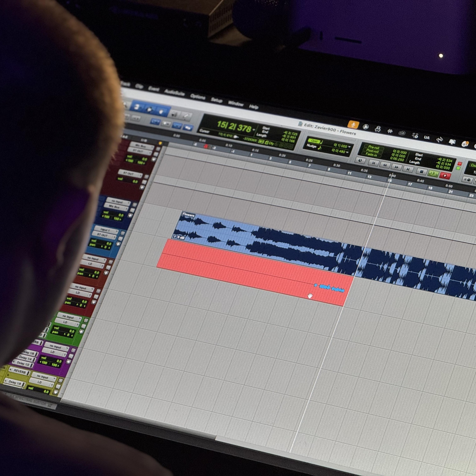Toggle the REVERB send on the yellow track
The width and height of the screenshot is (476, 476).
[20, 371]
